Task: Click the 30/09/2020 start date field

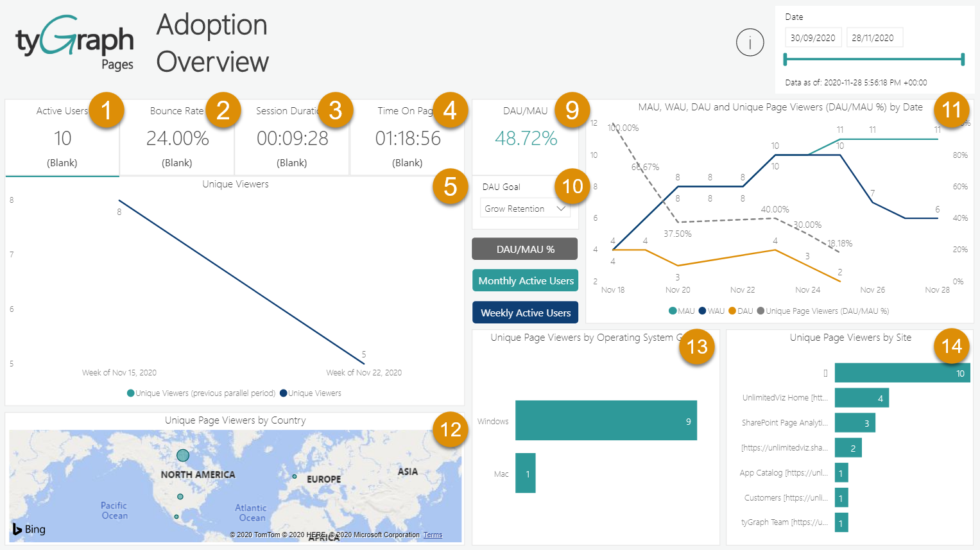Action: click(813, 37)
